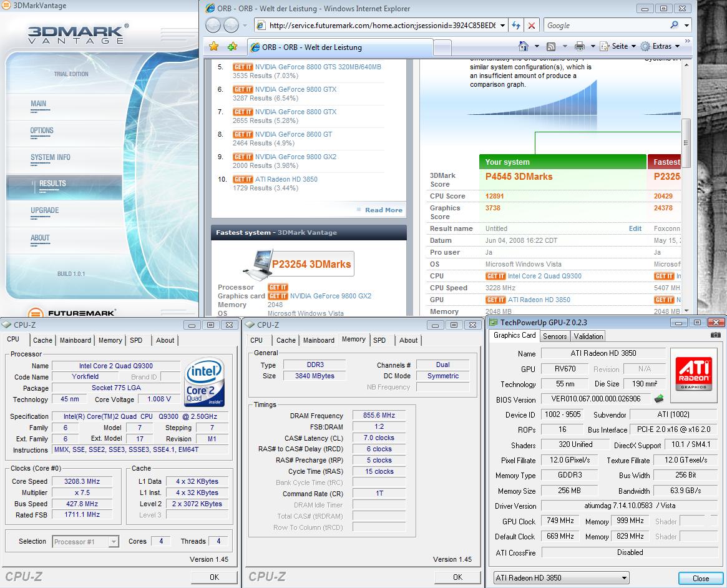Click OK in the left CPU-Z window

[x=214, y=577]
